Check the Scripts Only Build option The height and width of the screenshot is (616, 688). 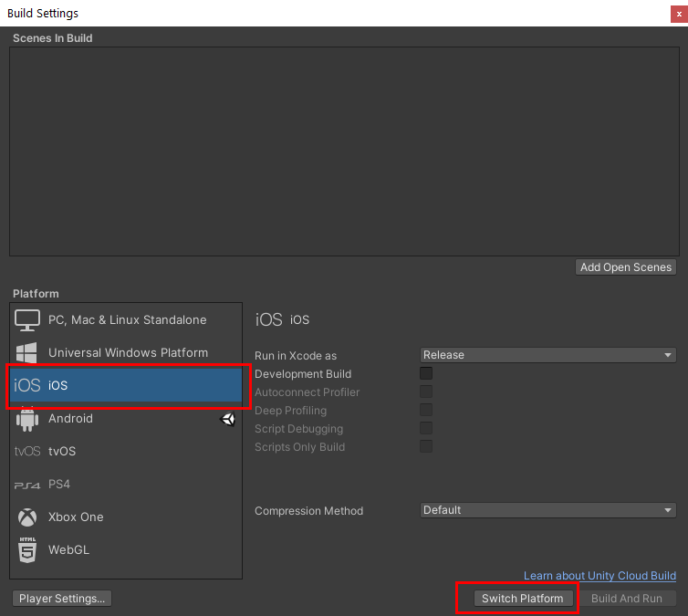click(x=426, y=446)
